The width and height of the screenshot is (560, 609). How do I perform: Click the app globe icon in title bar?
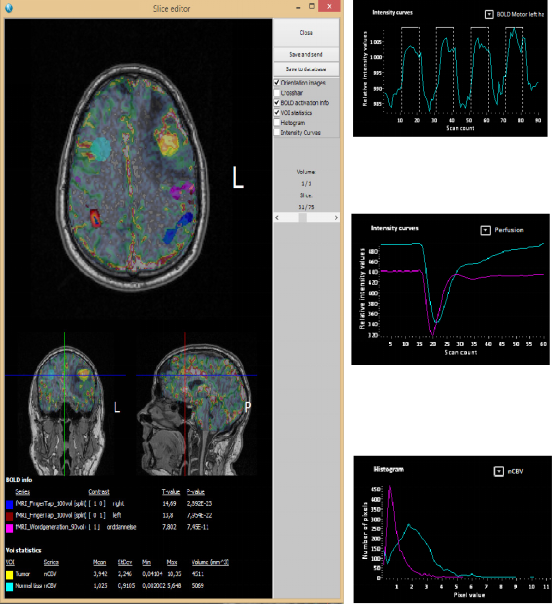pos(9,8)
